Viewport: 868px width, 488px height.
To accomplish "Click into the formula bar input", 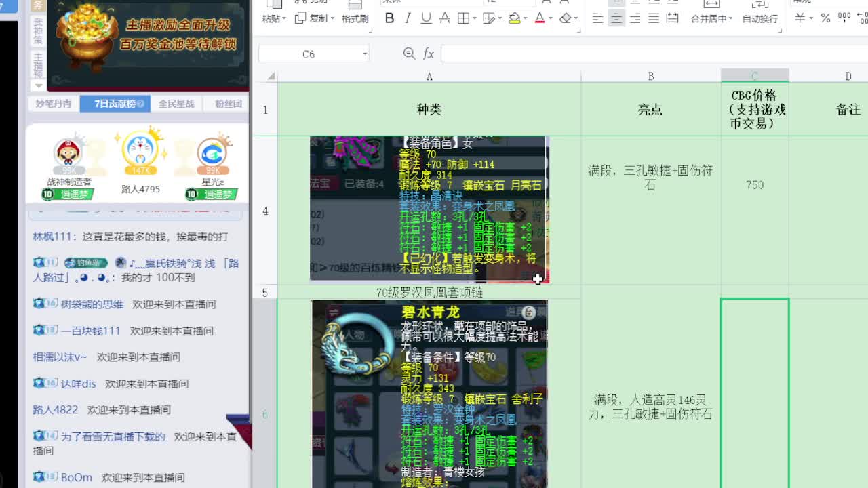I will pos(654,54).
